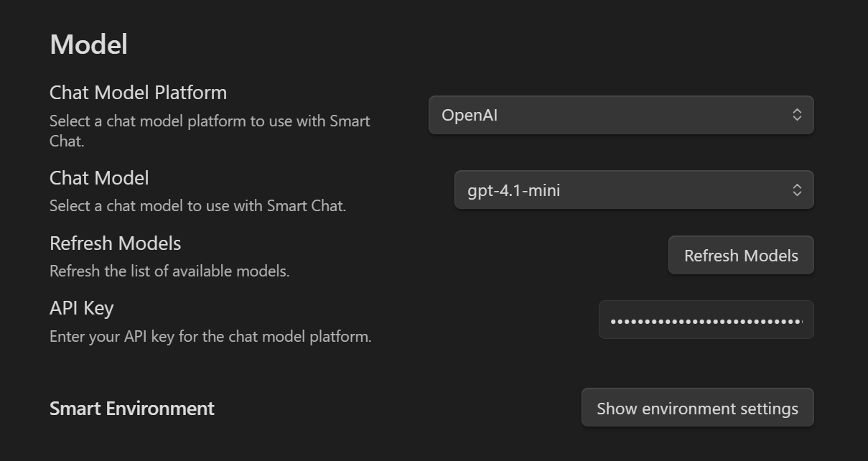
Task: Select the OpenAI text in platform selector
Action: pyautogui.click(x=470, y=115)
